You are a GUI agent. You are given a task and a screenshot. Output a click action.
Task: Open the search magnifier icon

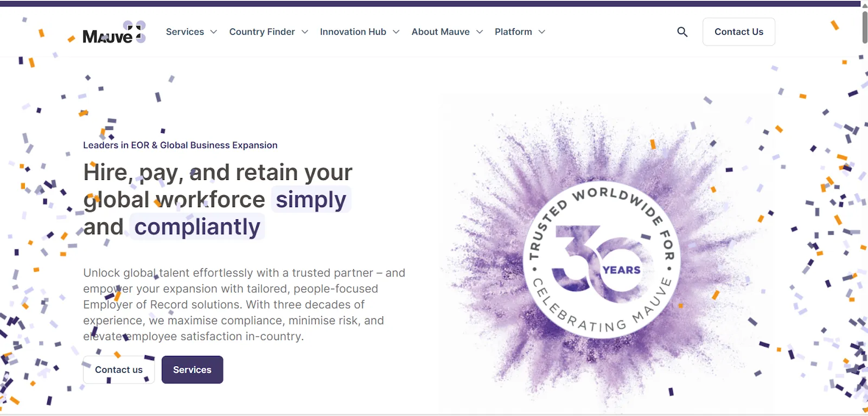tap(682, 32)
